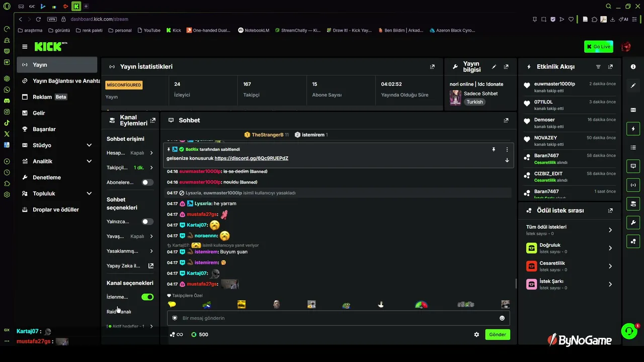Pop out the Ödül istek sırası panel
Image resolution: width=644 pixels, height=362 pixels.
[x=610, y=211]
